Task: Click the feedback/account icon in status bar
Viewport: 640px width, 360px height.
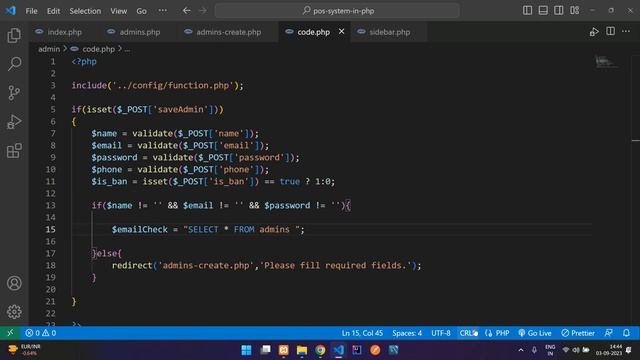Action: point(609,333)
